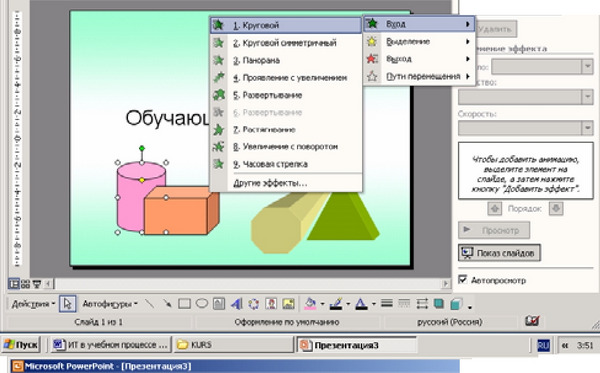Open the Fill Color bucket tool
The width and height of the screenshot is (600, 373).
point(310,304)
